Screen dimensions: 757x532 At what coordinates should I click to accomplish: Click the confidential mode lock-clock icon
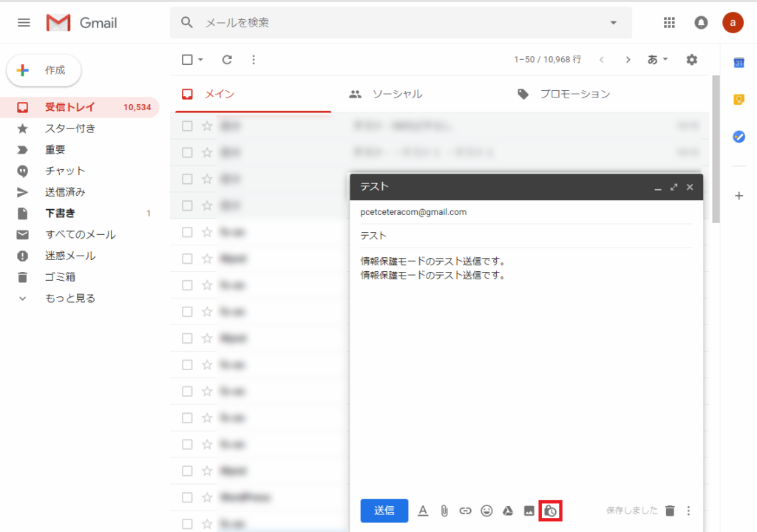[x=550, y=511]
